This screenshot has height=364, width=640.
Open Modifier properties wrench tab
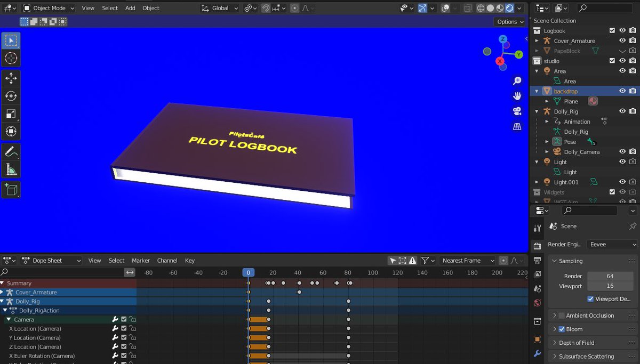pyautogui.click(x=537, y=354)
